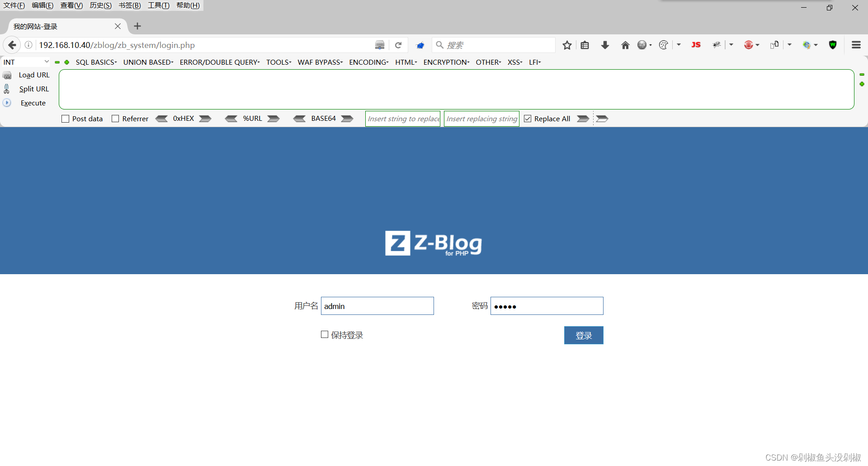This screenshot has height=466, width=868.
Task: Click BASE64 encode right arrow
Action: (x=347, y=119)
